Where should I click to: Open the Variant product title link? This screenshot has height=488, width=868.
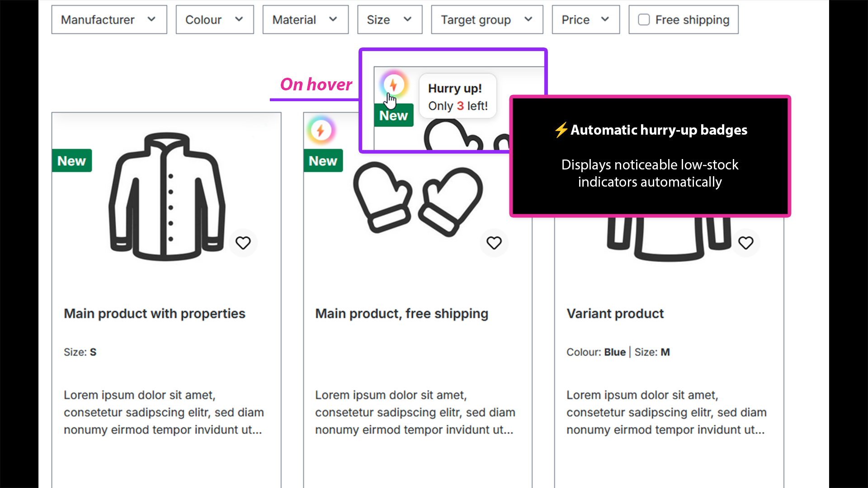tap(615, 314)
